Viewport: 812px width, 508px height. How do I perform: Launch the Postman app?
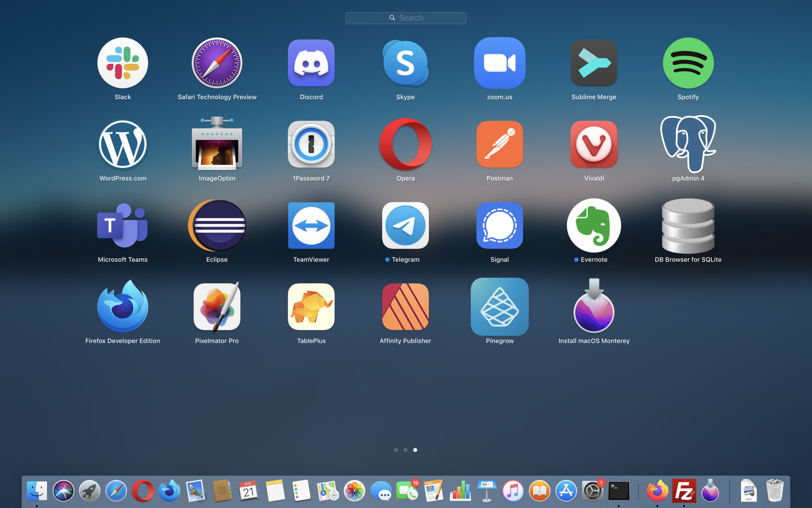[499, 144]
